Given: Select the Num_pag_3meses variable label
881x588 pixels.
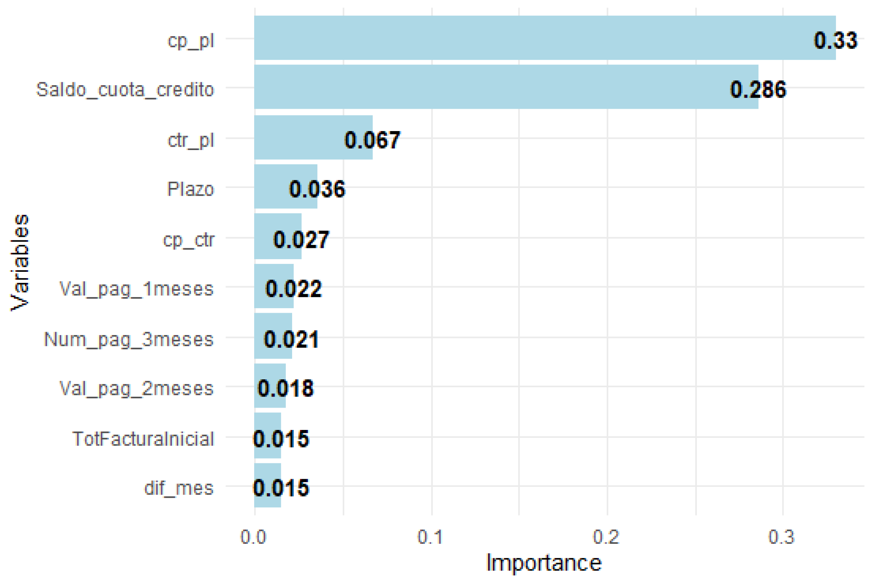Looking at the screenshot, I should click(129, 339).
